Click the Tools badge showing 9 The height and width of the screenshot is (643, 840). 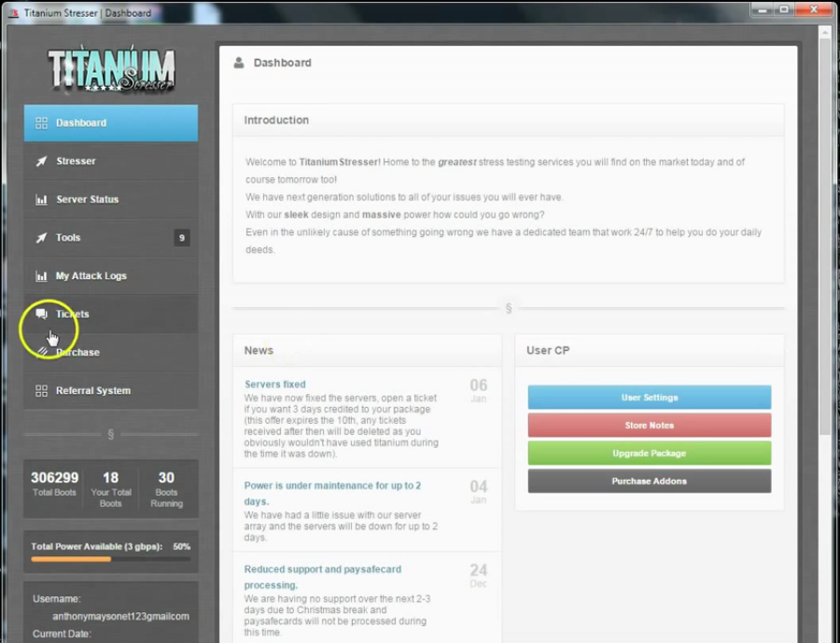click(182, 238)
